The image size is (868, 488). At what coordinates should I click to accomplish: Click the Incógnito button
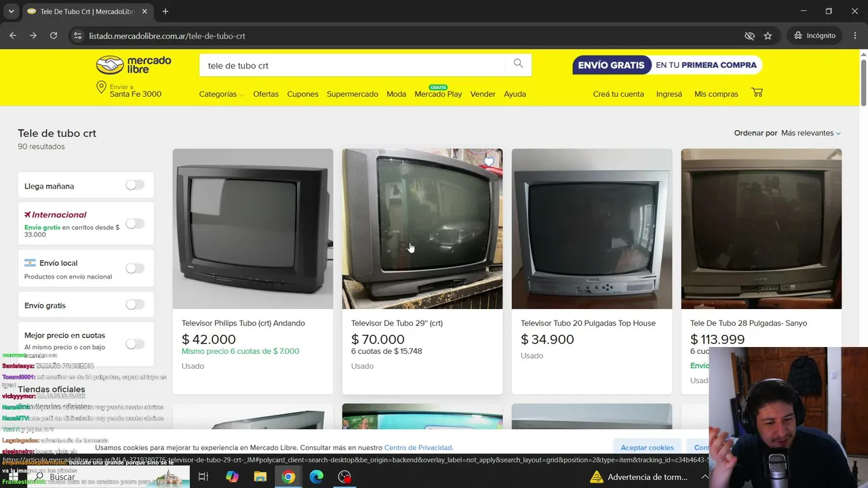click(815, 36)
